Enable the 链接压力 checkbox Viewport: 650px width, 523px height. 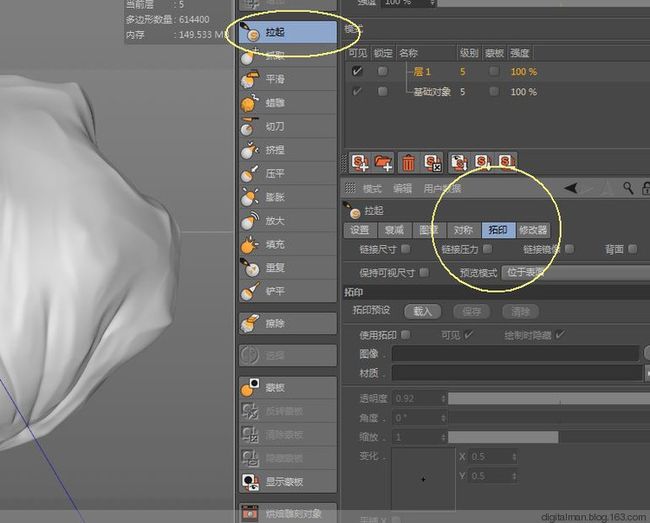(488, 249)
